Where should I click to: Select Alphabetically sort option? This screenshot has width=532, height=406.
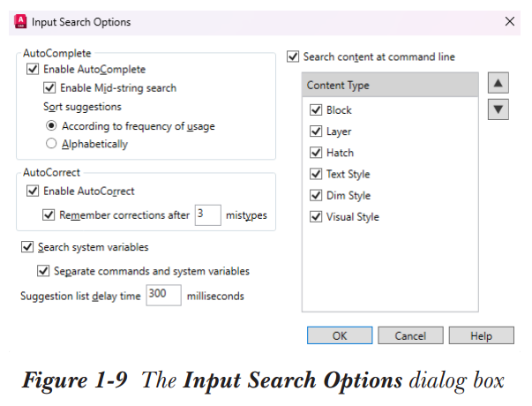coord(51,144)
